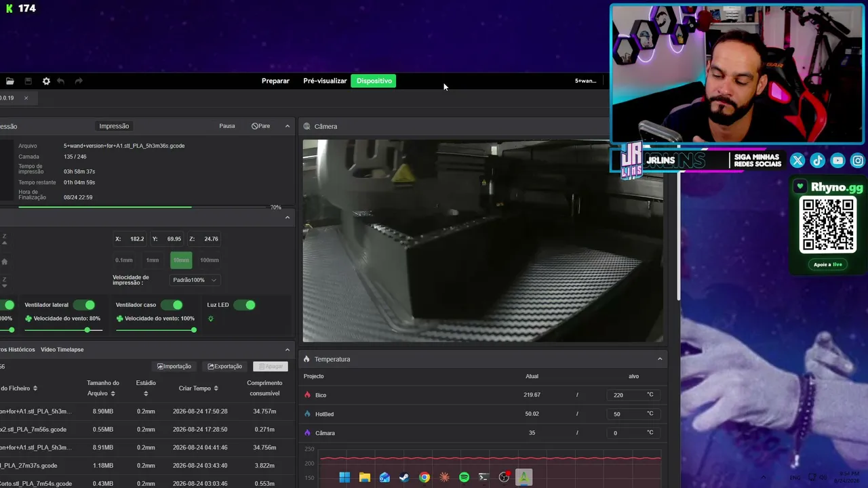Select the 100mm movement step
This screenshot has width=868, height=488.
coord(210,260)
